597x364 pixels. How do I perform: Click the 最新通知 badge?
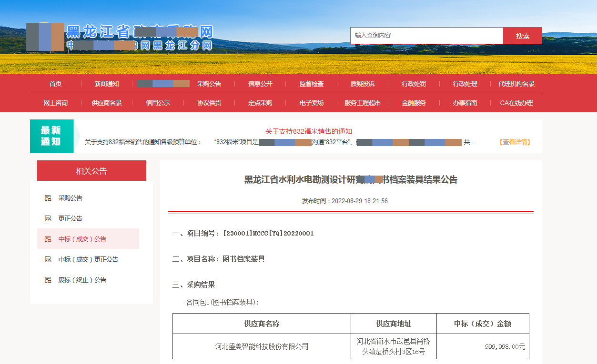click(51, 136)
